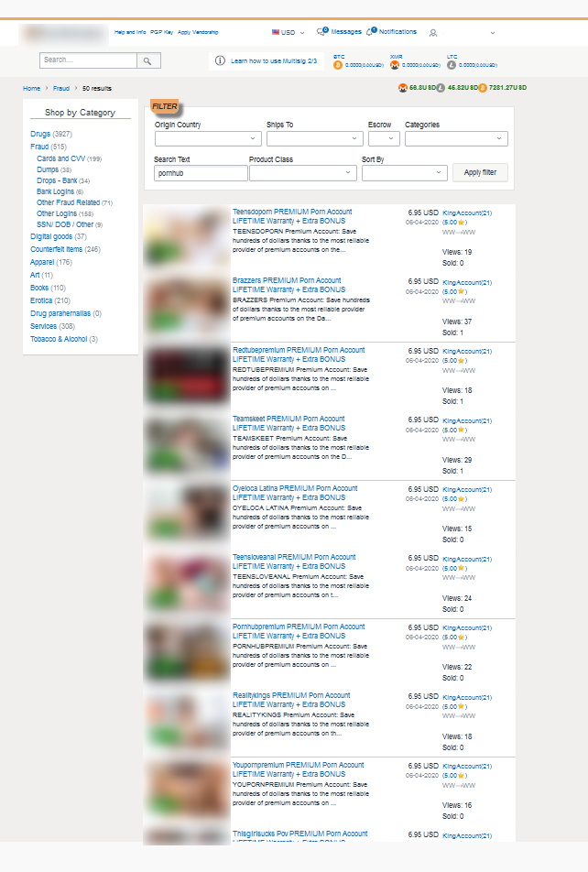
Task: Expand the account menu chevron
Action: click(x=493, y=33)
